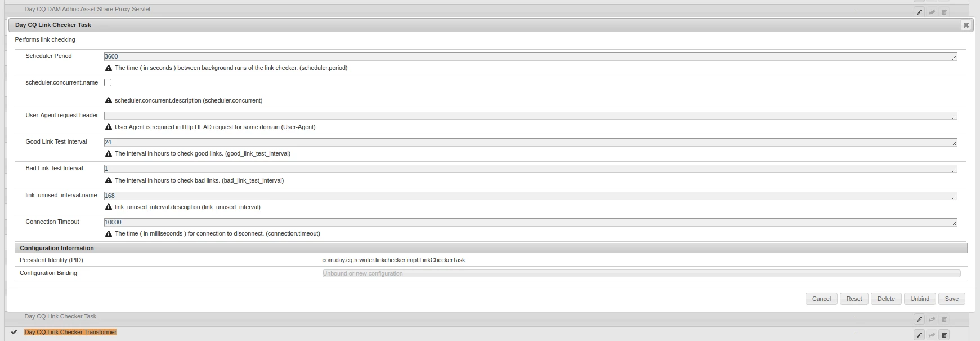Open Day CQ Link Checker Transformer row

[x=70, y=332]
